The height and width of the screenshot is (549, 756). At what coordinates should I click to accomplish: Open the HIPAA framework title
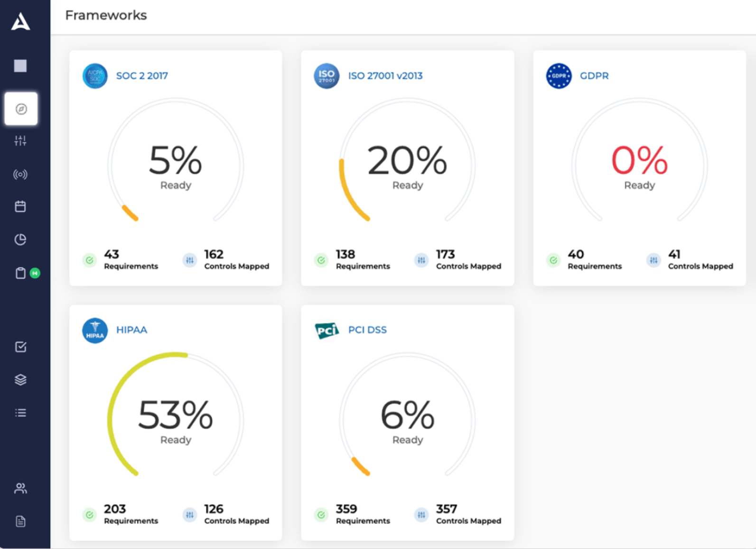point(131,330)
